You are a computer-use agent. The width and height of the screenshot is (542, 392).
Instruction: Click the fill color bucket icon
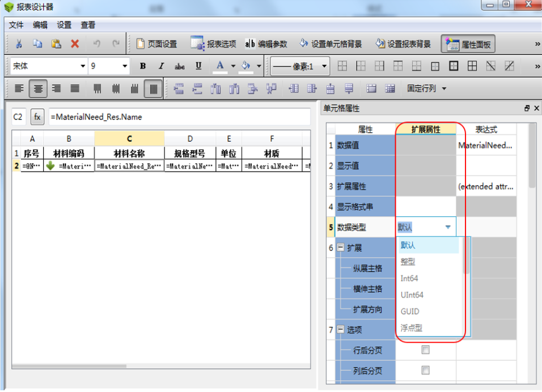(245, 66)
